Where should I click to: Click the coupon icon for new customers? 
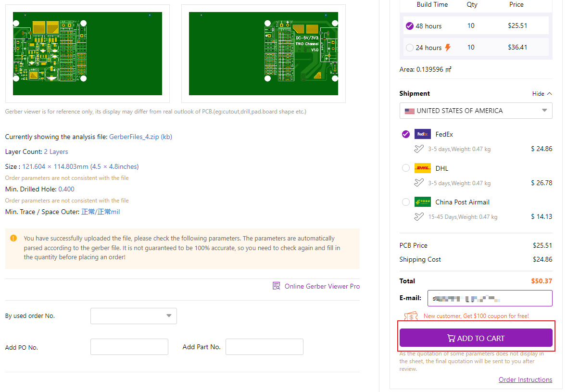click(x=411, y=316)
